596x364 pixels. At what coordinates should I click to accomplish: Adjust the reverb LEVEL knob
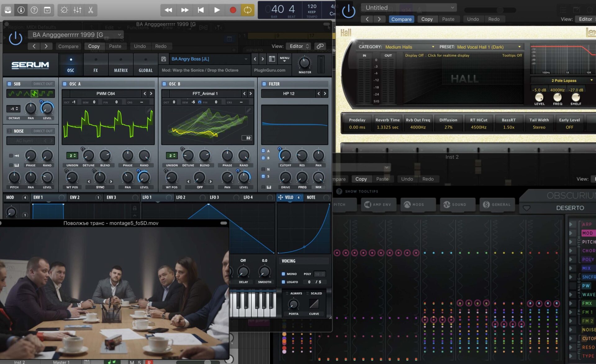tap(539, 97)
